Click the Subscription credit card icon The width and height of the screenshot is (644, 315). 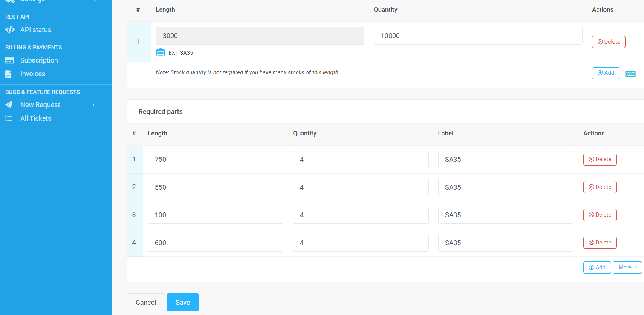pyautogui.click(x=9, y=60)
